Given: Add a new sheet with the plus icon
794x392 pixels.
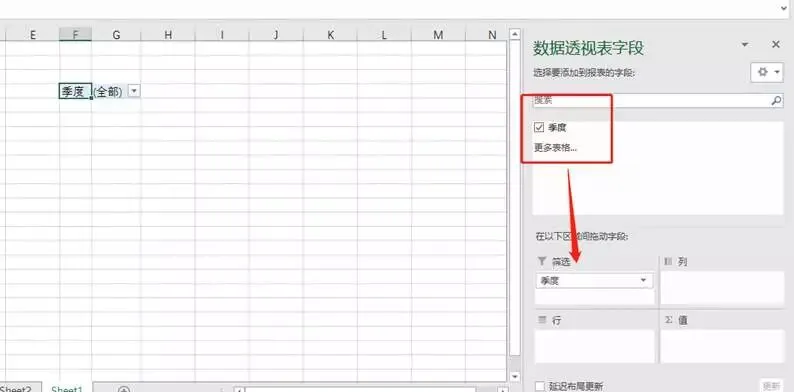Looking at the screenshot, I should [x=124, y=389].
